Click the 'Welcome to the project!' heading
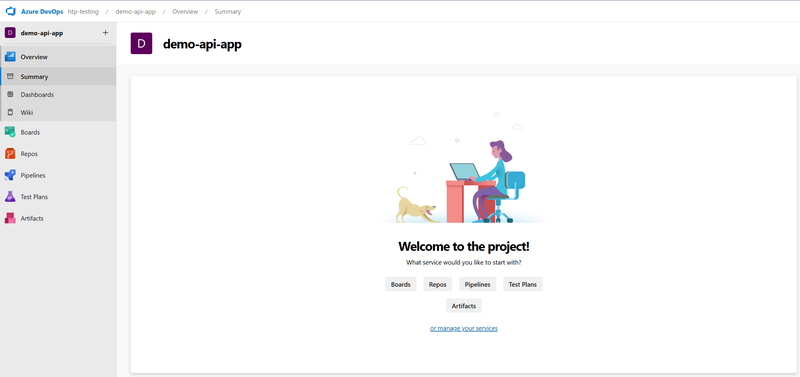This screenshot has height=377, width=800. (464, 246)
